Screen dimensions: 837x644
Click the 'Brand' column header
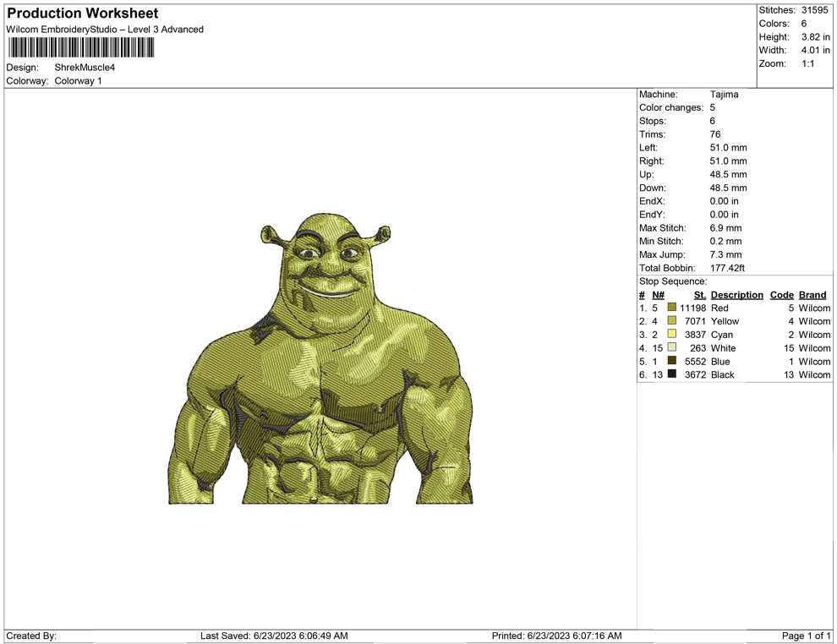click(x=812, y=295)
